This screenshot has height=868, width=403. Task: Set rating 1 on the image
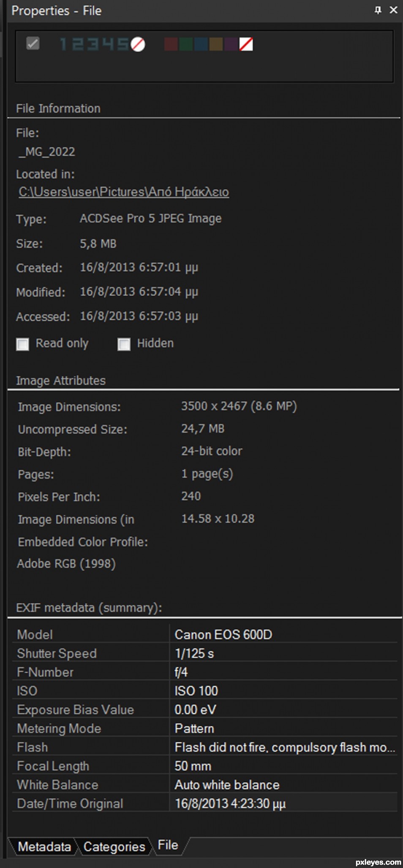click(63, 44)
